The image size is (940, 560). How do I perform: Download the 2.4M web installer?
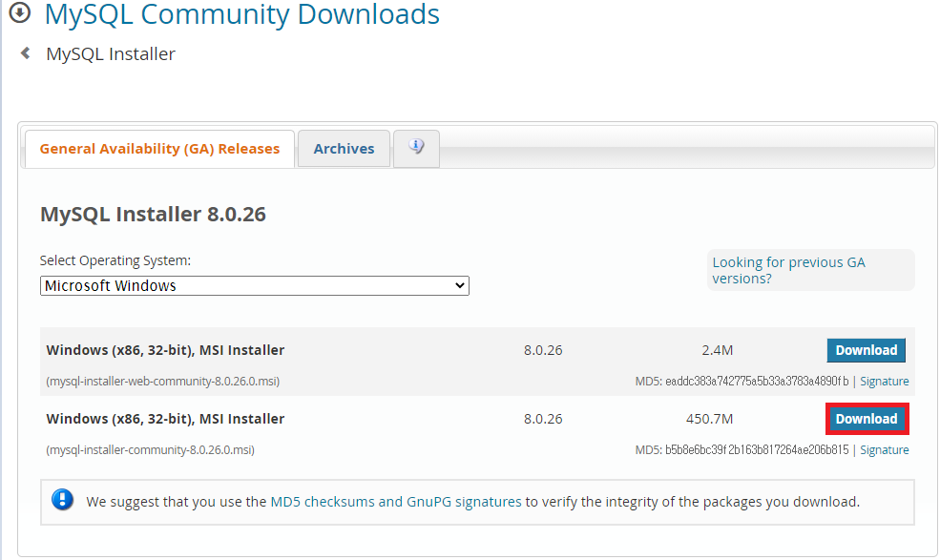pos(867,350)
